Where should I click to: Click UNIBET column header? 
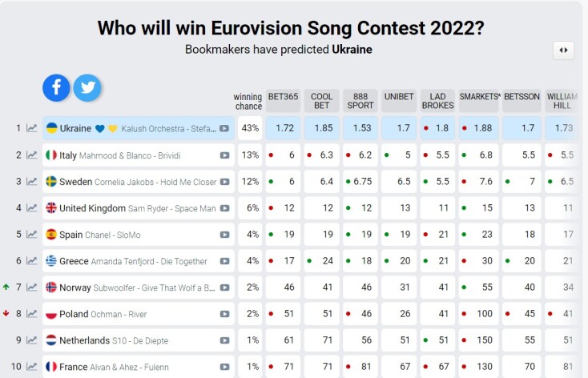pyautogui.click(x=398, y=97)
